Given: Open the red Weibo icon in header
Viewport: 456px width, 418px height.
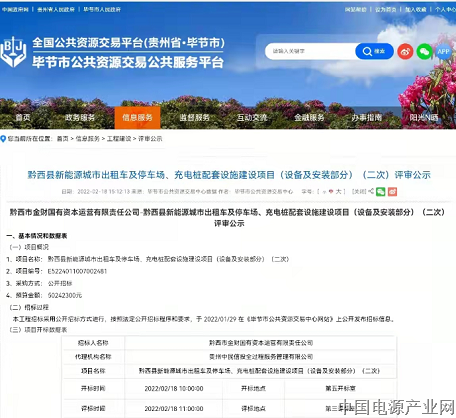Looking at the screenshot, I should point(405,52).
